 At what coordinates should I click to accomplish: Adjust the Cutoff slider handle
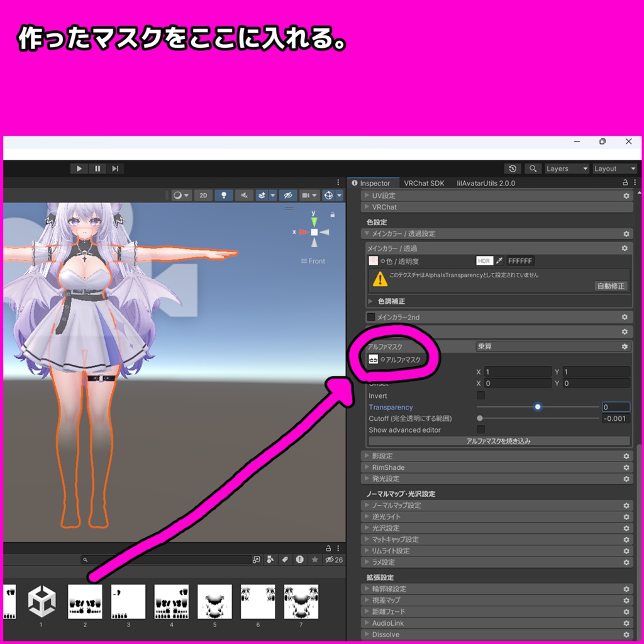coord(479,418)
